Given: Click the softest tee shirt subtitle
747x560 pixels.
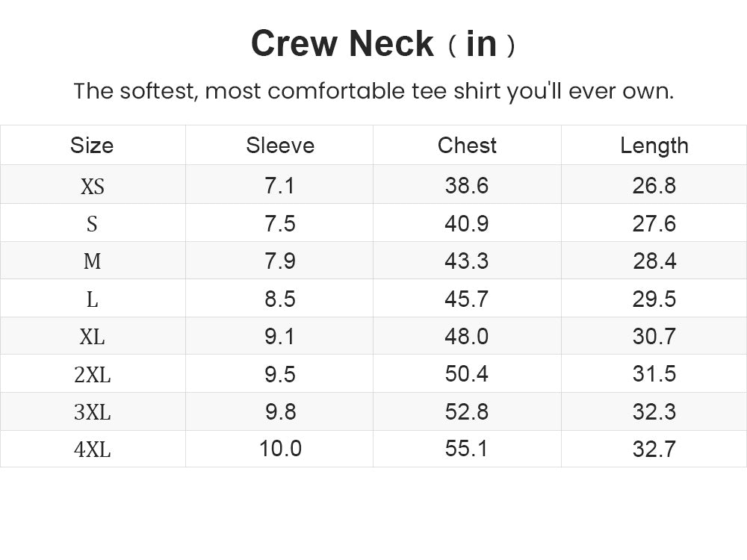Looking at the screenshot, I should pos(374,91).
